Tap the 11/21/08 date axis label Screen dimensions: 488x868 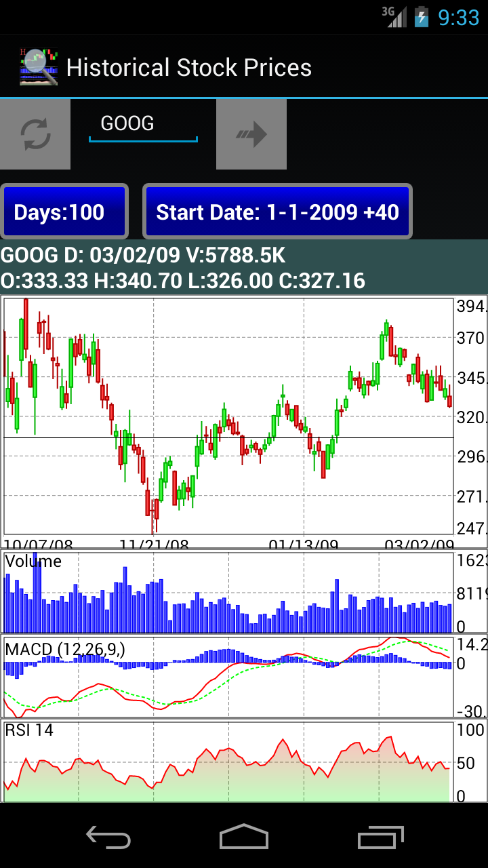pyautogui.click(x=154, y=544)
